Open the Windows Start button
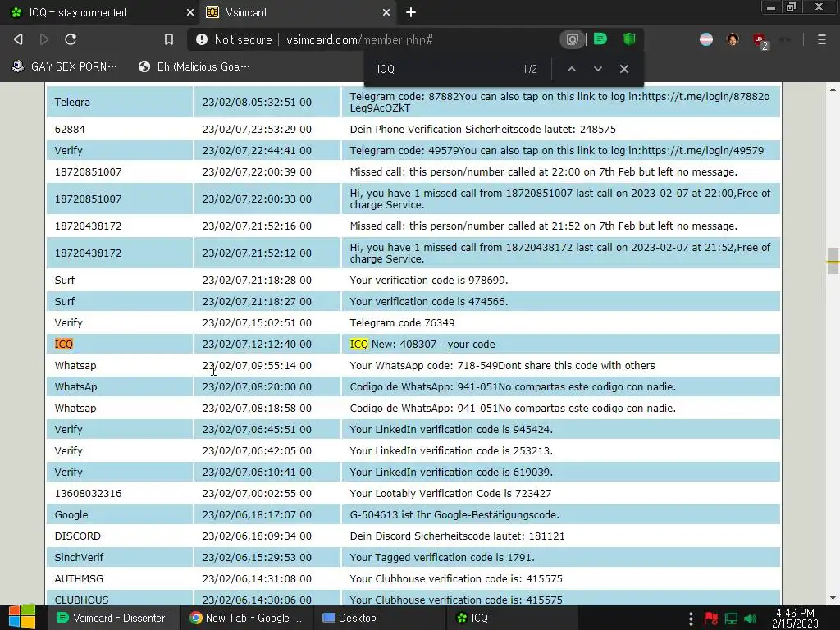The width and height of the screenshot is (840, 630). click(x=22, y=618)
